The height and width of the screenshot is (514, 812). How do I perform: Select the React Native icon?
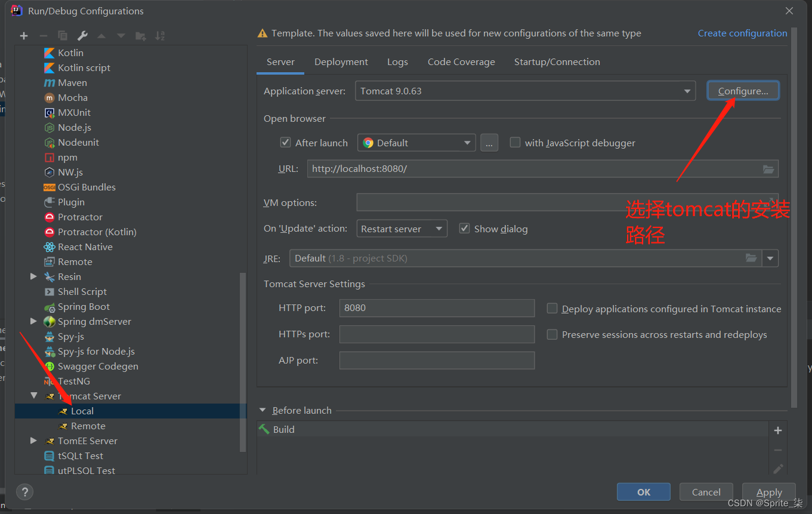tap(50, 247)
